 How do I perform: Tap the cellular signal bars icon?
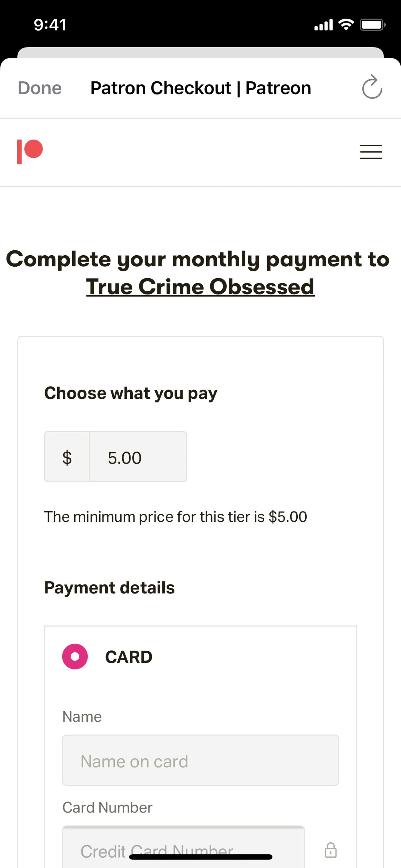[x=323, y=25]
